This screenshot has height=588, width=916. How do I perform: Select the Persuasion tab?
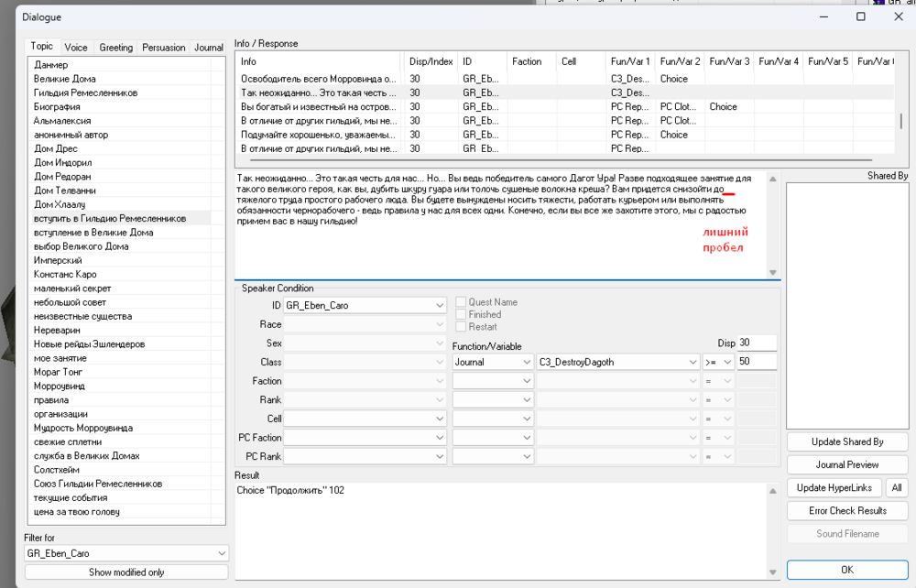click(x=163, y=48)
